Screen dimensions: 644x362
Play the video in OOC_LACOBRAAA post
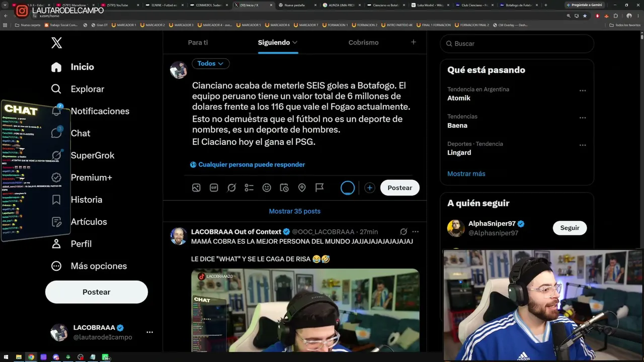[x=305, y=310]
